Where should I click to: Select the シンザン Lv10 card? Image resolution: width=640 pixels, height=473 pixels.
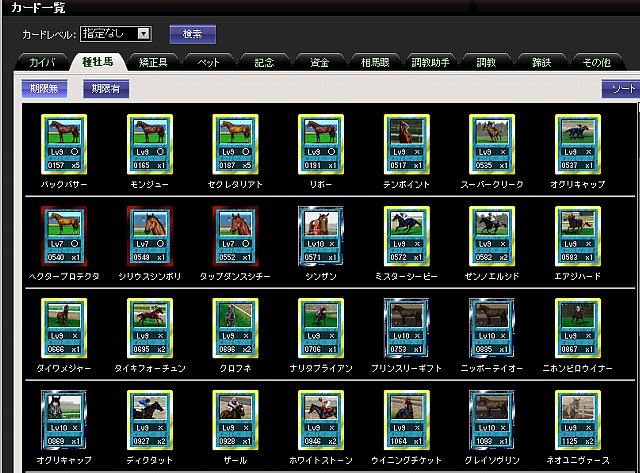tap(321, 236)
